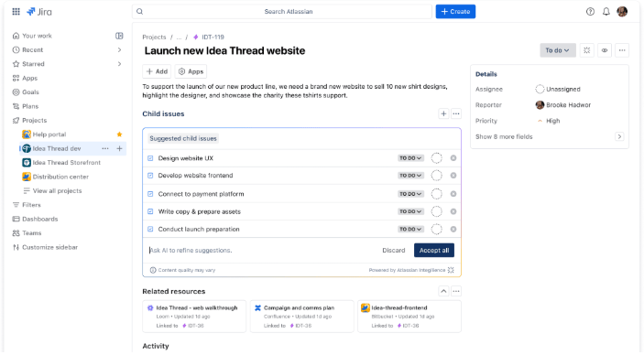Screen dimensions: 644x355
Task: Open Goals in the sidebar
Action: (x=26, y=91)
